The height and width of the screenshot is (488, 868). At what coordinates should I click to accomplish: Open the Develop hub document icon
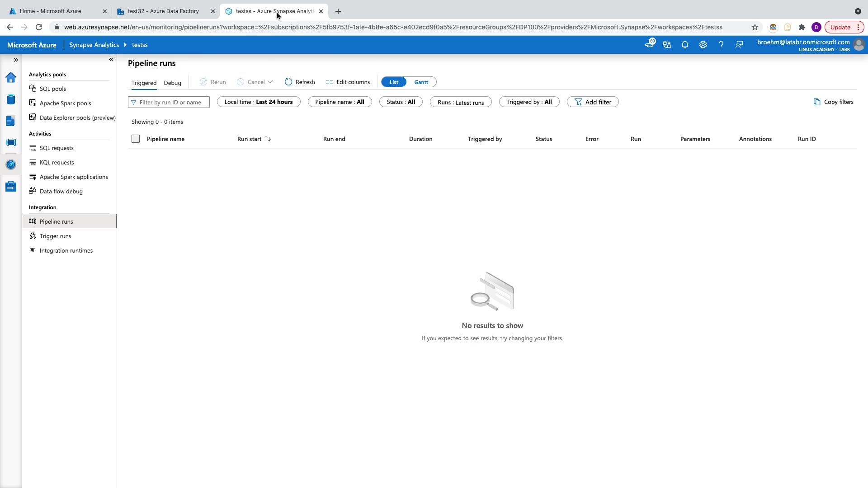11,121
